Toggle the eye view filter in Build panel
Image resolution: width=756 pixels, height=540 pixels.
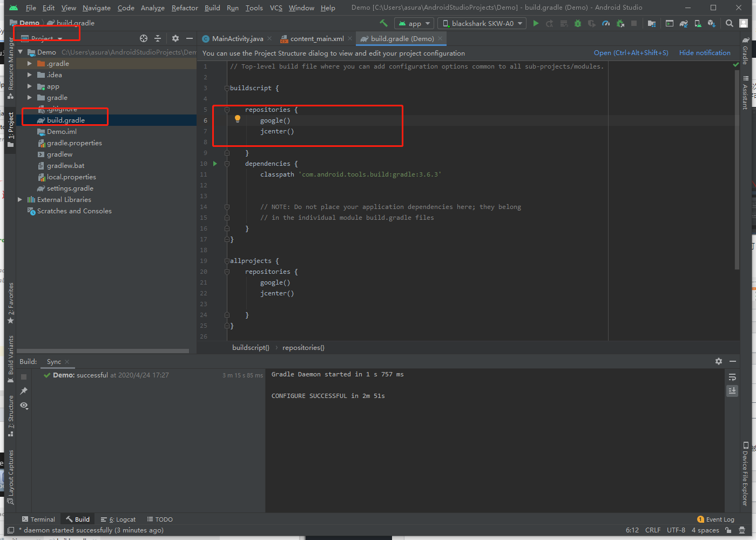click(x=24, y=406)
